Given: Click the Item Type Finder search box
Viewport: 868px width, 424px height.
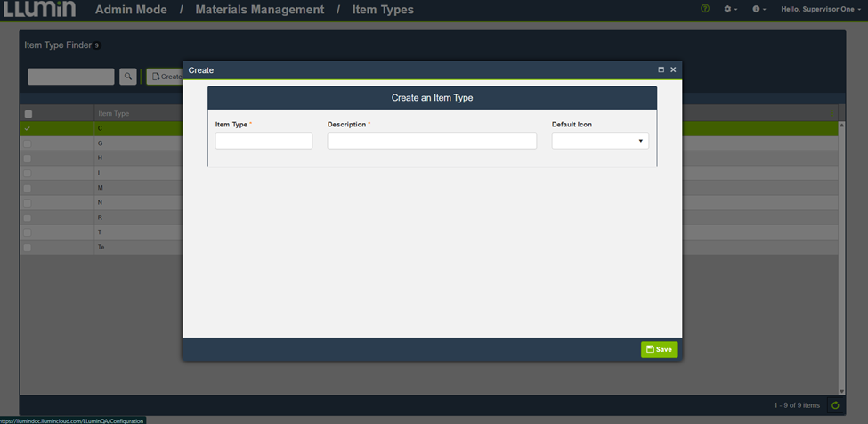Looking at the screenshot, I should coord(71,77).
